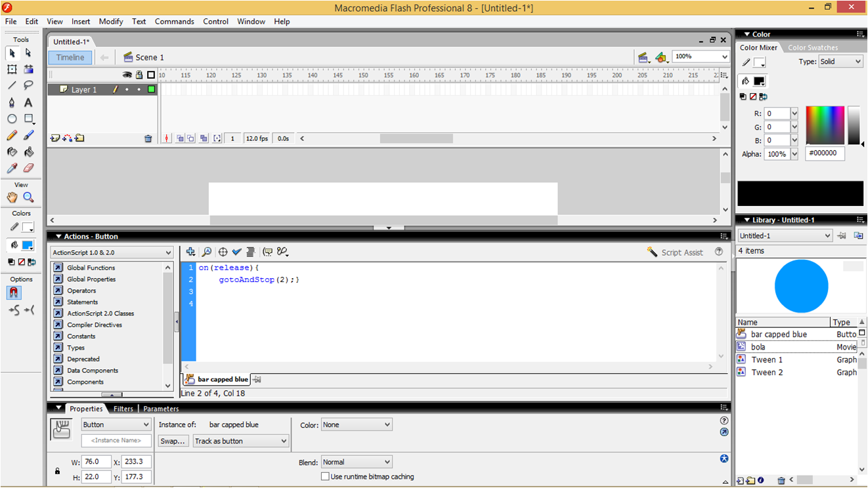Click the Auto format icon

(x=250, y=252)
